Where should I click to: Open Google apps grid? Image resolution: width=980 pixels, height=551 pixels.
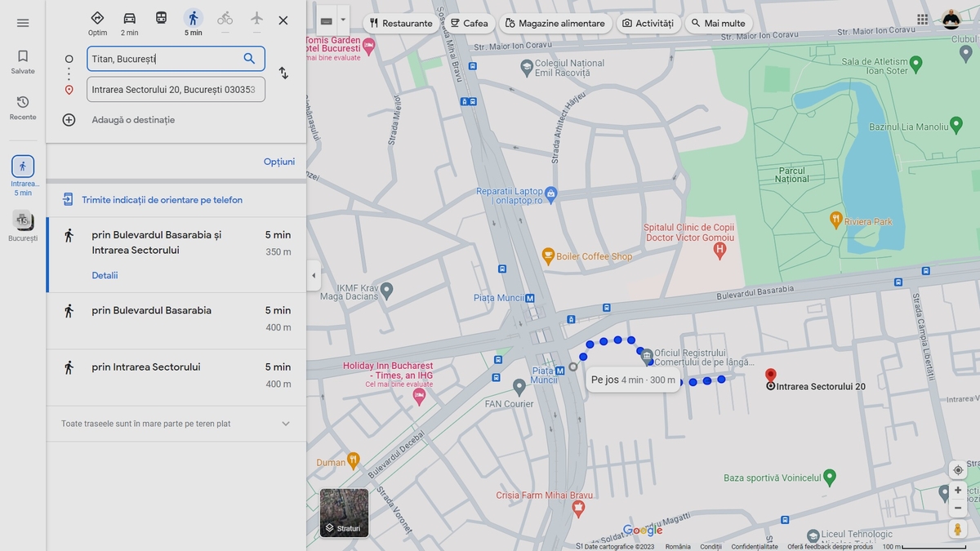pos(922,20)
